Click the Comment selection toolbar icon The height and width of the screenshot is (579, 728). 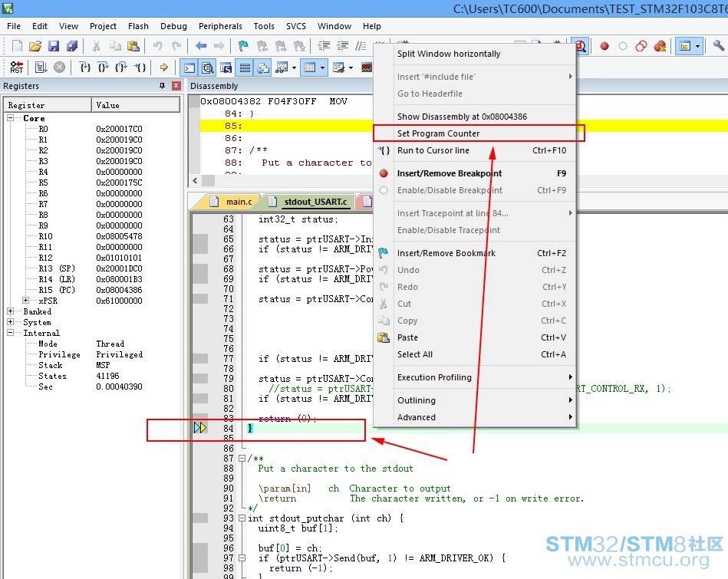361,45
